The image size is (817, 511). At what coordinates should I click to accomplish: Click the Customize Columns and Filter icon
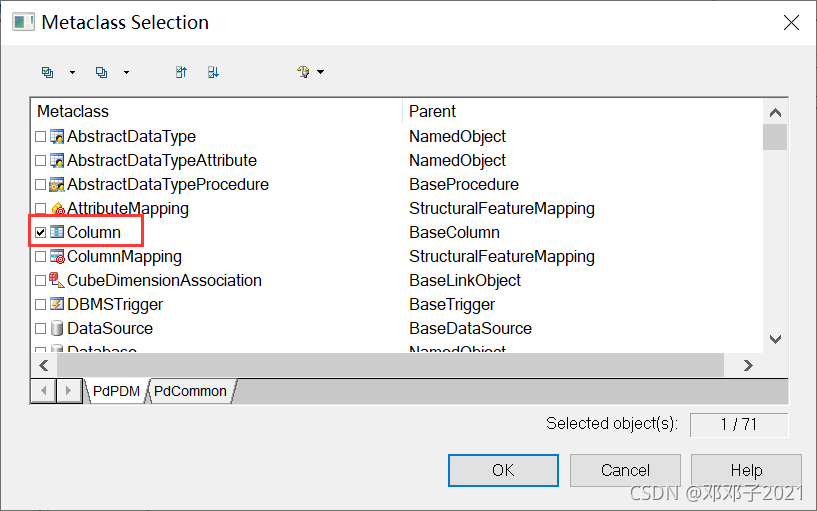303,72
